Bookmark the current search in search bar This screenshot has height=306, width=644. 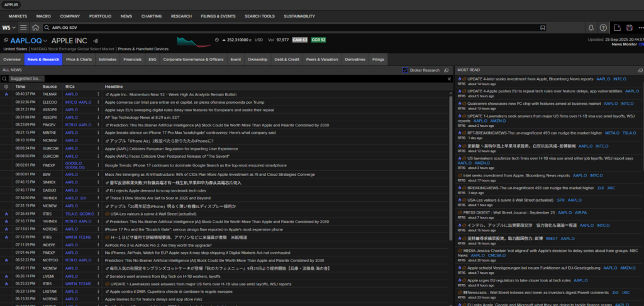click(543, 28)
